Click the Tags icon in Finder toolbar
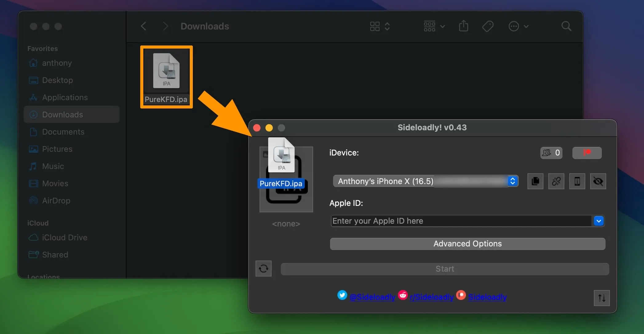Viewport: 644px width, 334px height. [x=488, y=26]
